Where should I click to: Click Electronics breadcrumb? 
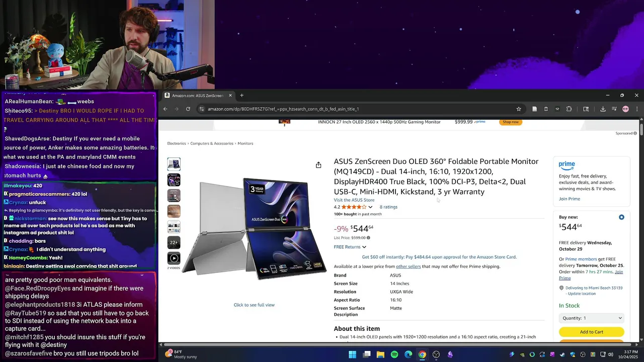(177, 144)
